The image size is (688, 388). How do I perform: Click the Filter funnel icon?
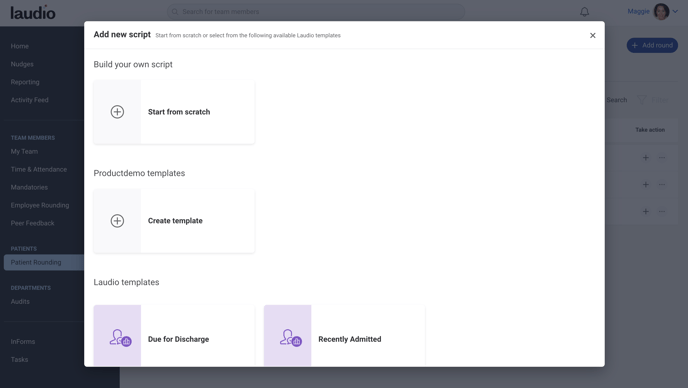pos(641,100)
